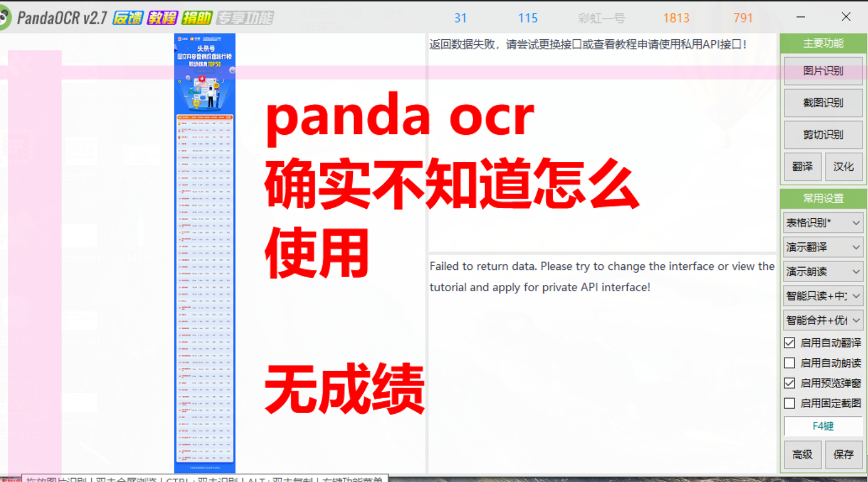Click the value 791
This screenshot has height=482, width=868.
point(743,18)
